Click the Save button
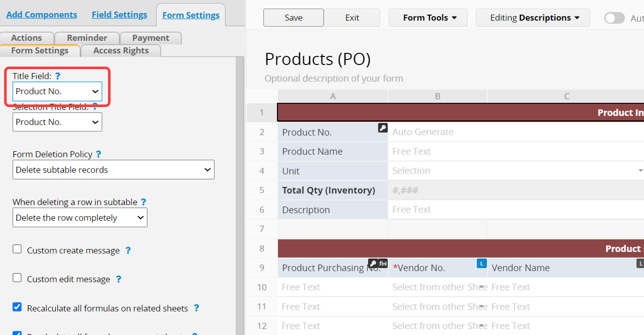644x335 pixels. click(x=293, y=17)
